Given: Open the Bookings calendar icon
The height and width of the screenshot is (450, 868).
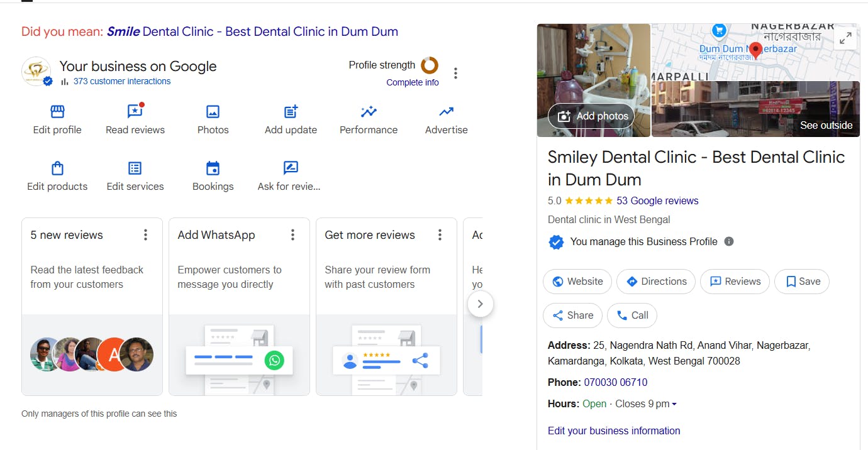Looking at the screenshot, I should click(x=213, y=168).
